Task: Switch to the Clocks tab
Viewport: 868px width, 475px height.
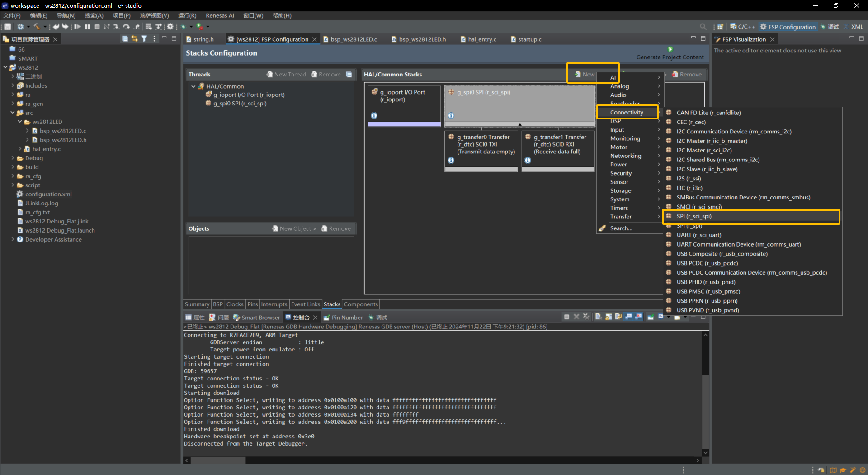Action: (x=235, y=304)
